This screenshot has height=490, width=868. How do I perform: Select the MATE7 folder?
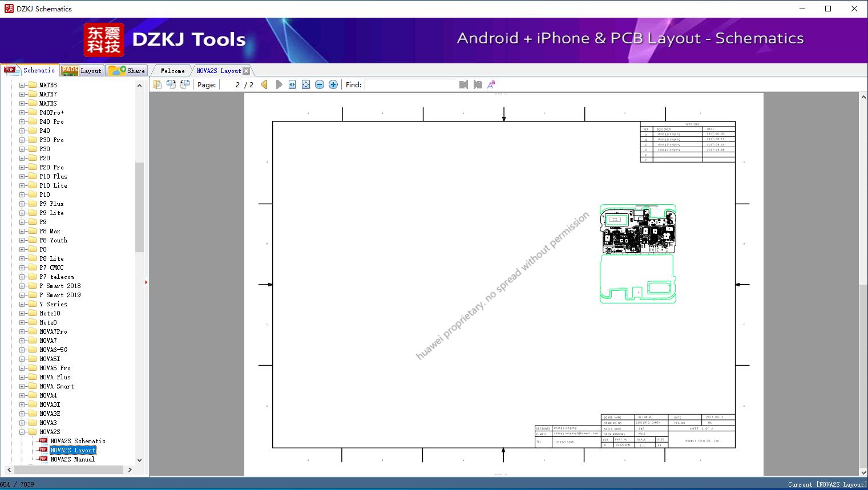click(48, 94)
